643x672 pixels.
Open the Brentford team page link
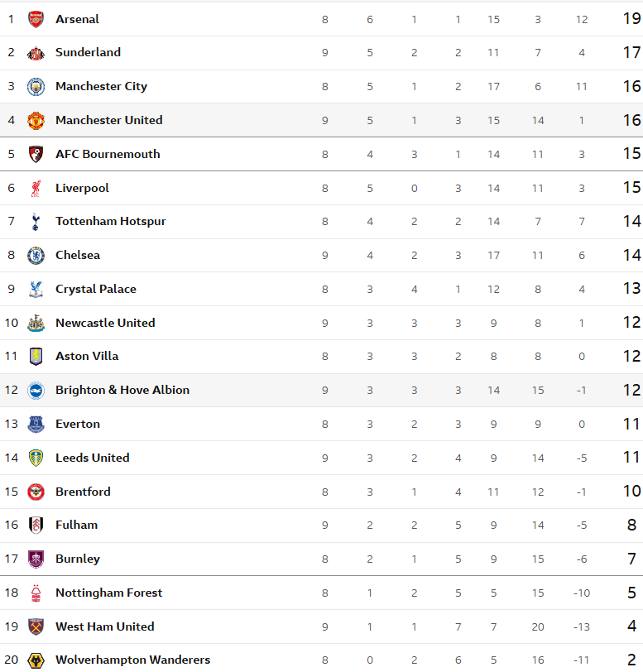coord(83,492)
